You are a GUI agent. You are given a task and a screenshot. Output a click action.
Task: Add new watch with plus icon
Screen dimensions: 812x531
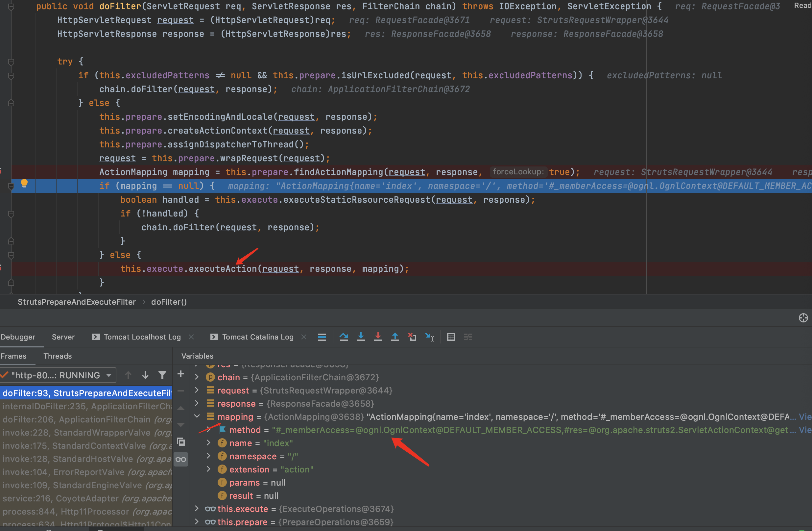(x=181, y=374)
